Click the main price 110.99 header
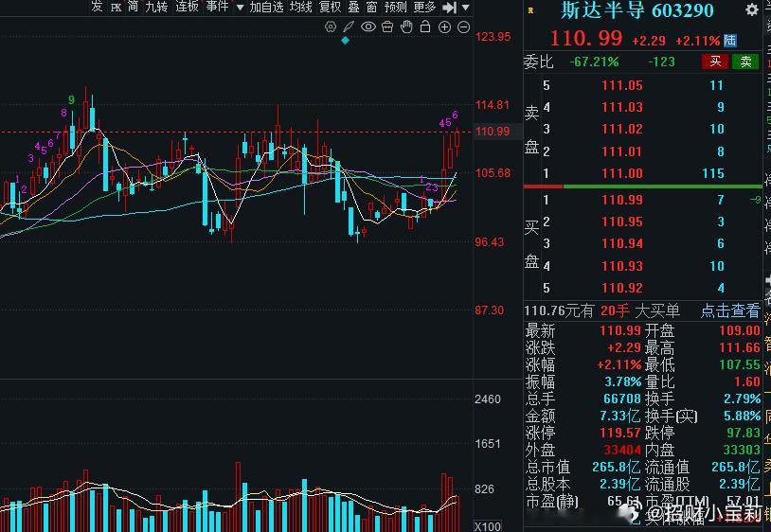Image resolution: width=771 pixels, height=532 pixels. point(585,38)
